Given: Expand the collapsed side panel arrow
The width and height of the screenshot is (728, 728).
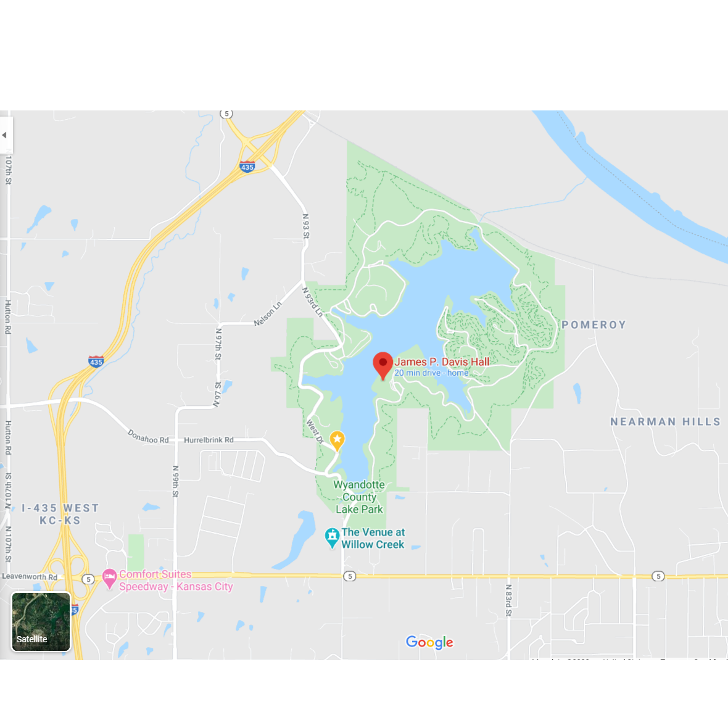Looking at the screenshot, I should point(5,135).
